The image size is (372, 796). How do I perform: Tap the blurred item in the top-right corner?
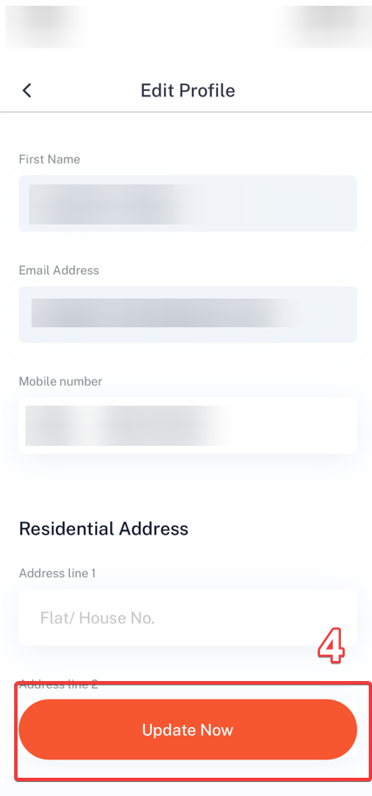(x=325, y=25)
